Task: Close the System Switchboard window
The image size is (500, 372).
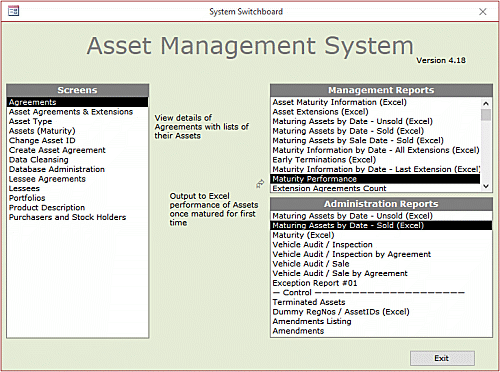Action: (482, 12)
